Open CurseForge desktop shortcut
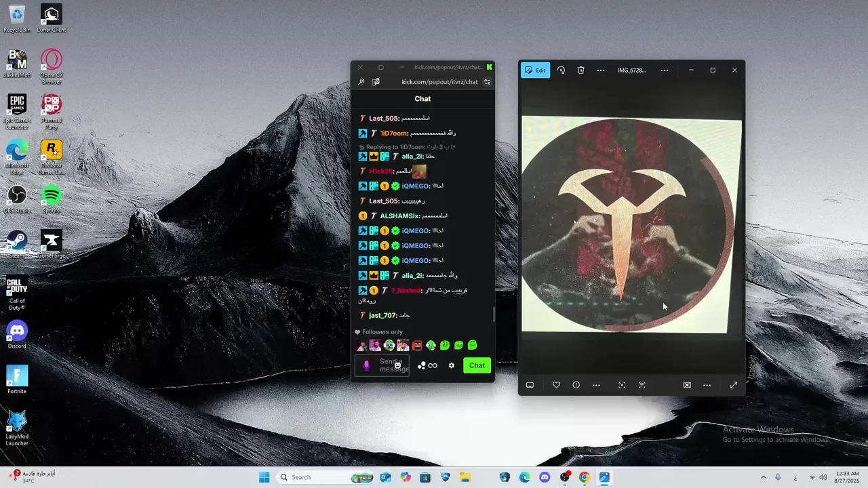 [x=52, y=245]
